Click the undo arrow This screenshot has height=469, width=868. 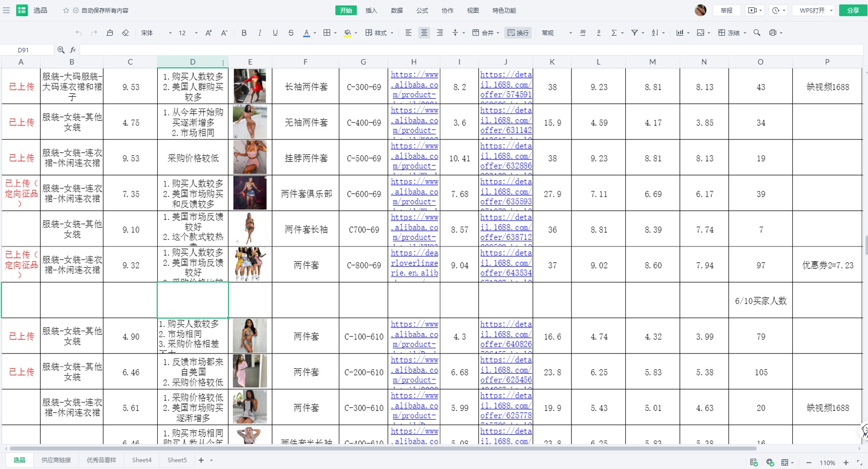[x=78, y=33]
